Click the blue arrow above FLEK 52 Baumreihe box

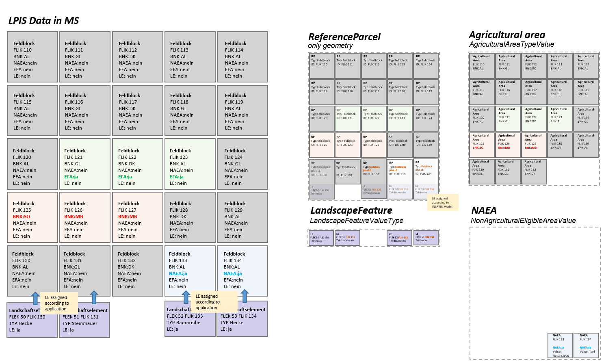pos(186,297)
